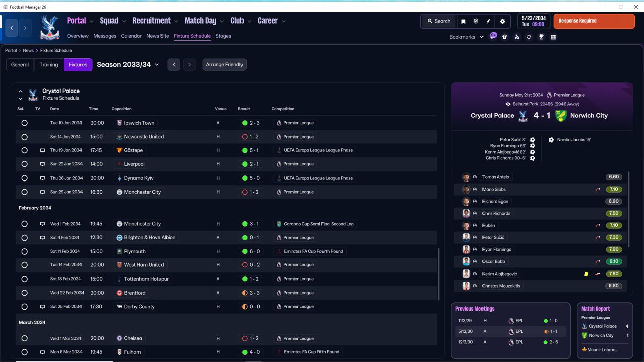Click the substitution arrows icon for Mario Gibbs
This screenshot has width=644, height=362.
click(598, 189)
